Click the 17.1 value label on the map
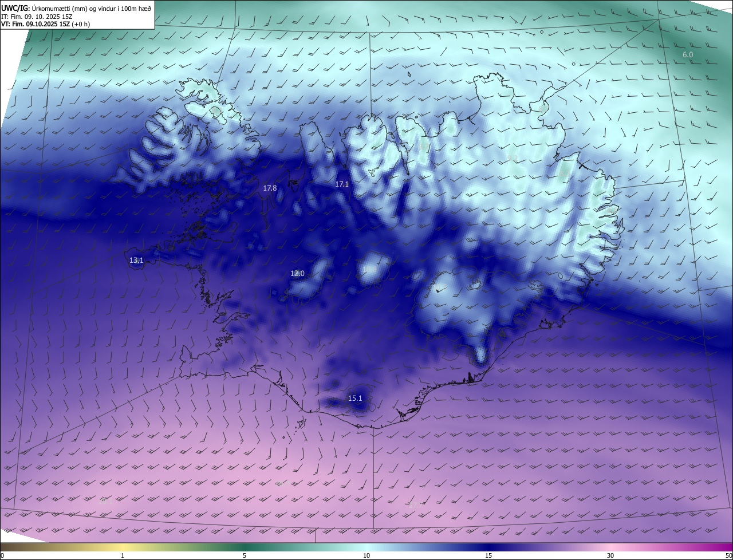This screenshot has width=733, height=560. point(342,184)
